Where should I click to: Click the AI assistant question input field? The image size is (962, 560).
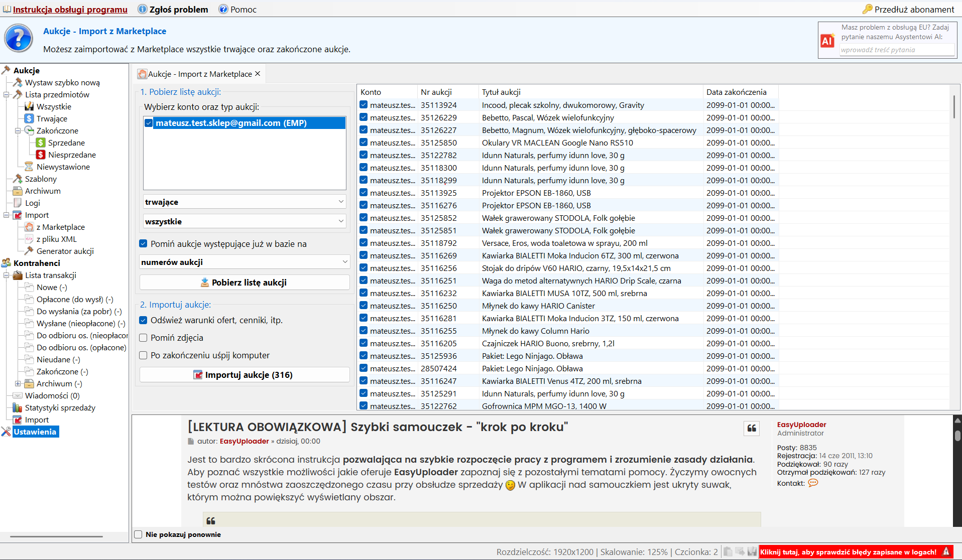click(x=897, y=50)
